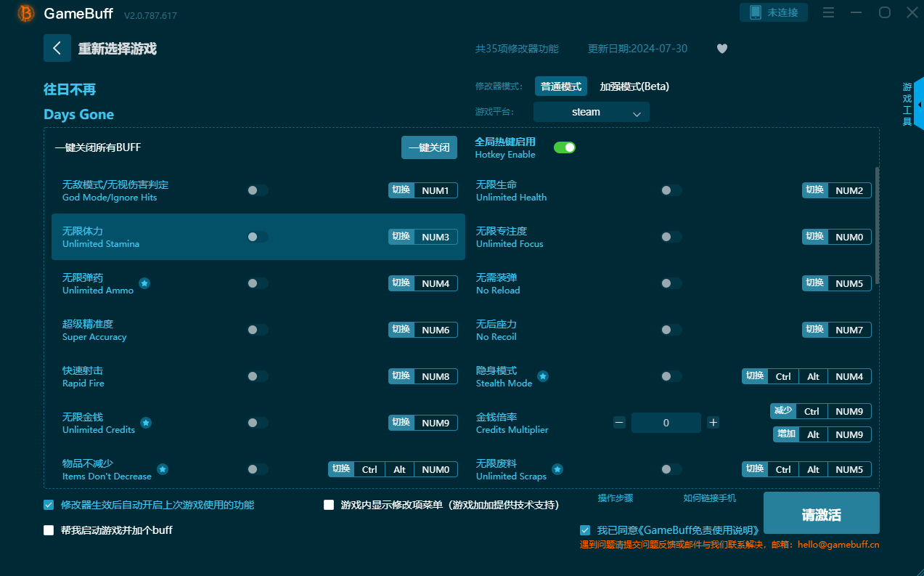Click the GameBuff flame logo

[x=26, y=13]
